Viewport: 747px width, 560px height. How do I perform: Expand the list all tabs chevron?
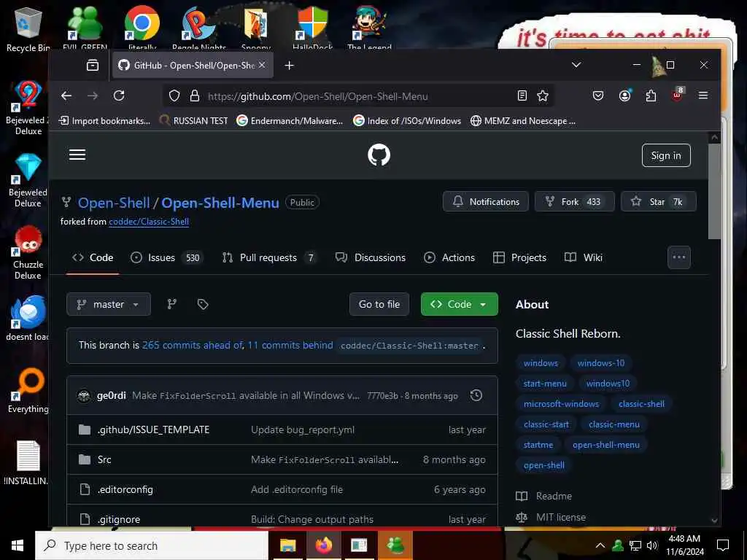[576, 65]
